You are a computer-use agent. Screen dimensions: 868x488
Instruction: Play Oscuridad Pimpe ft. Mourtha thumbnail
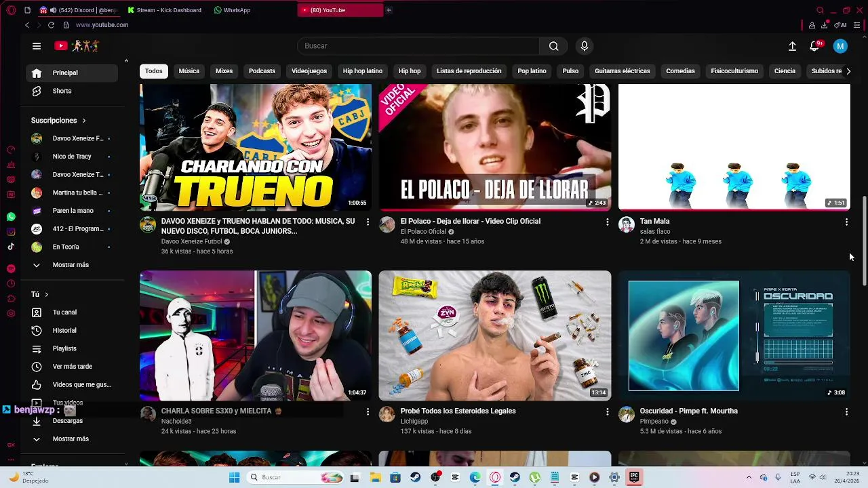[x=734, y=336]
